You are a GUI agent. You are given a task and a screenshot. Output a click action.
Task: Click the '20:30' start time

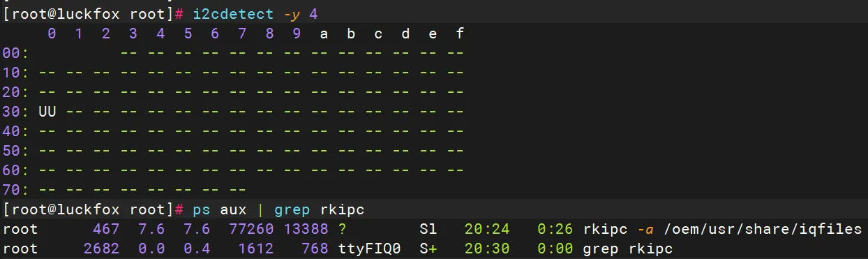tap(487, 248)
